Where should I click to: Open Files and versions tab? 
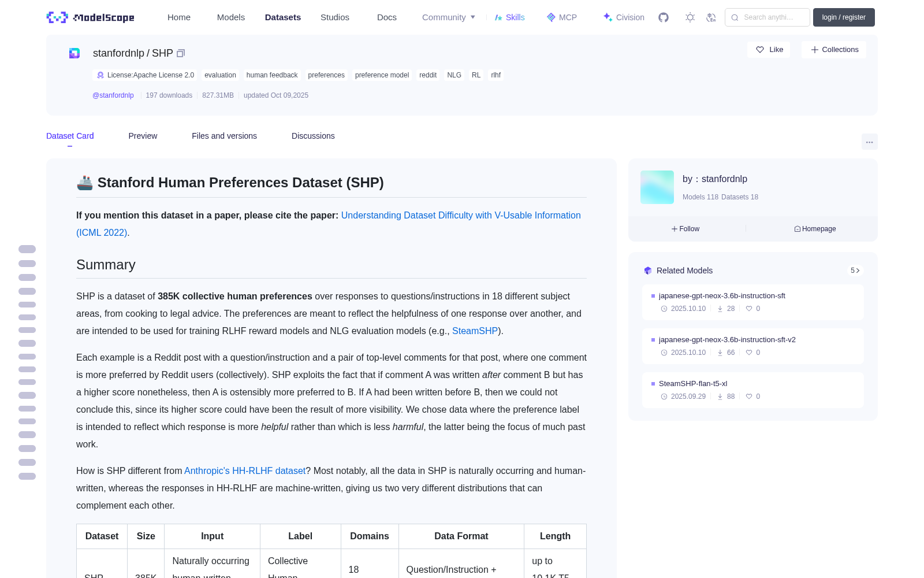[x=224, y=136]
